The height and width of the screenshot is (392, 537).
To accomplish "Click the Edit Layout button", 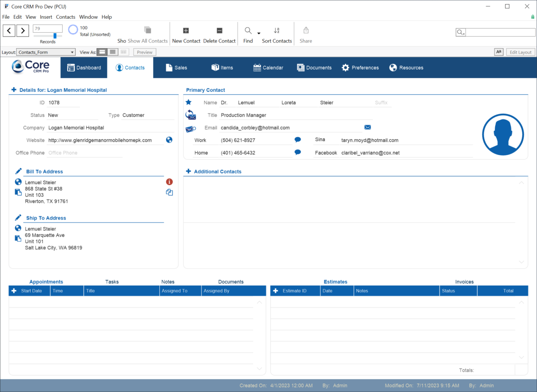I will [520, 52].
